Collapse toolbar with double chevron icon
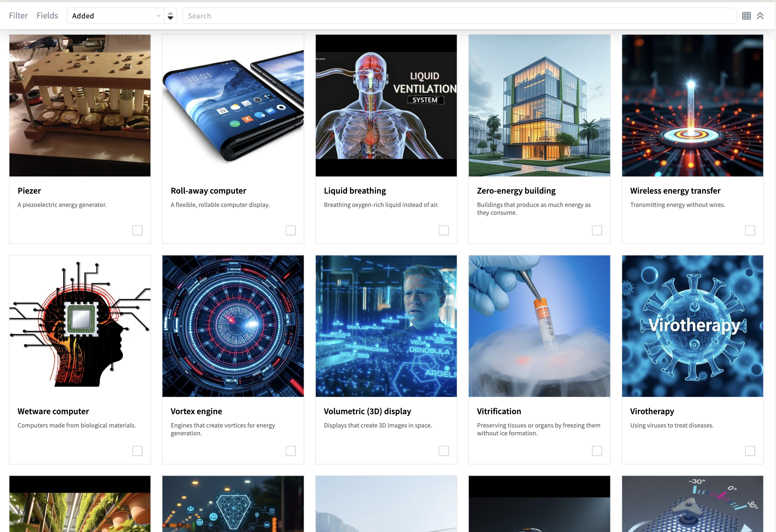This screenshot has height=532, width=776. [x=760, y=16]
